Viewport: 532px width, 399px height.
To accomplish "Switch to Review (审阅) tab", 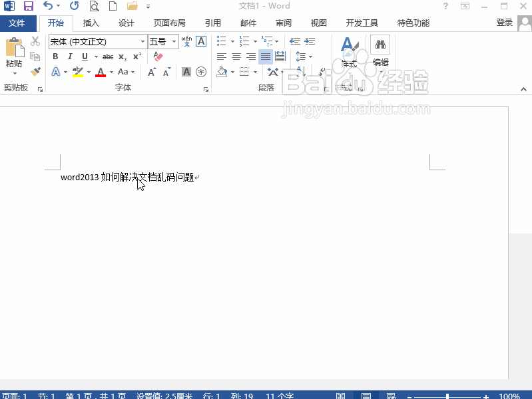I will pyautogui.click(x=284, y=23).
